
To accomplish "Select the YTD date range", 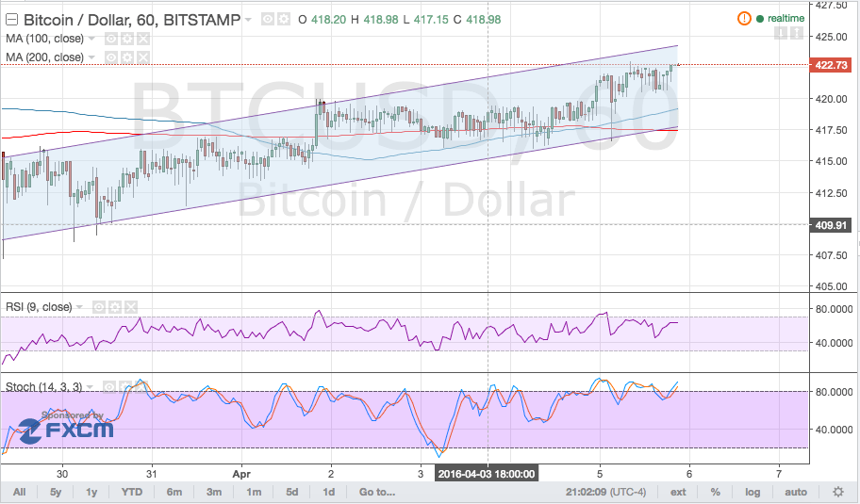I will pos(132,492).
